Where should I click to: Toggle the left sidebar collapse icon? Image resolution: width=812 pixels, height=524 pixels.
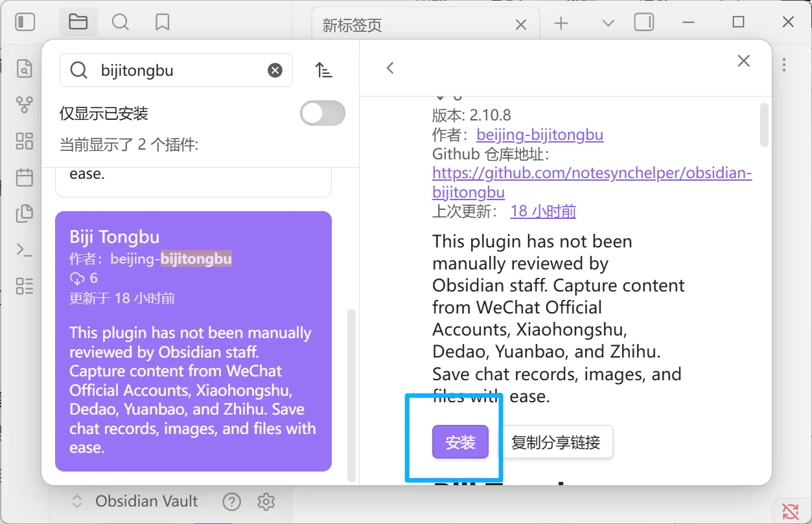coord(25,22)
